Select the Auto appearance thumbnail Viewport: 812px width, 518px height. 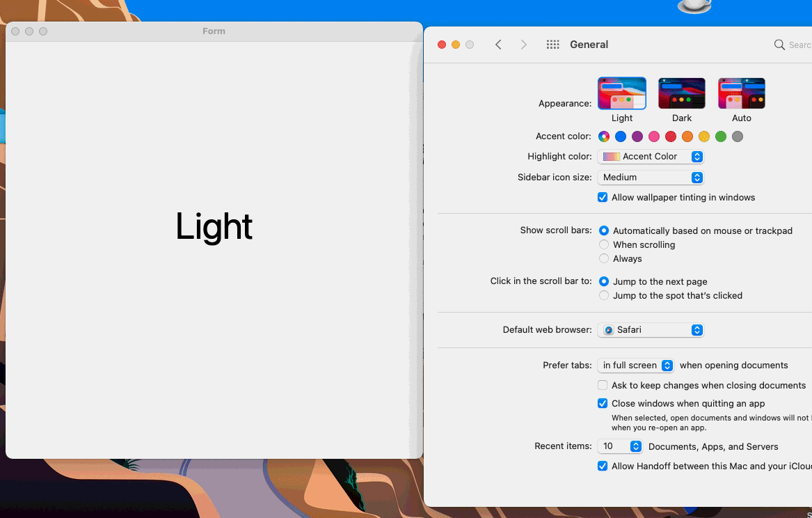742,93
